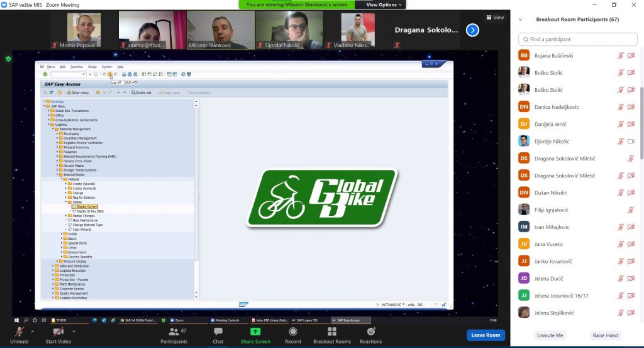The height and width of the screenshot is (348, 644).
Task: Expand the Purchasing folder in SAP tree
Action: [x=57, y=133]
